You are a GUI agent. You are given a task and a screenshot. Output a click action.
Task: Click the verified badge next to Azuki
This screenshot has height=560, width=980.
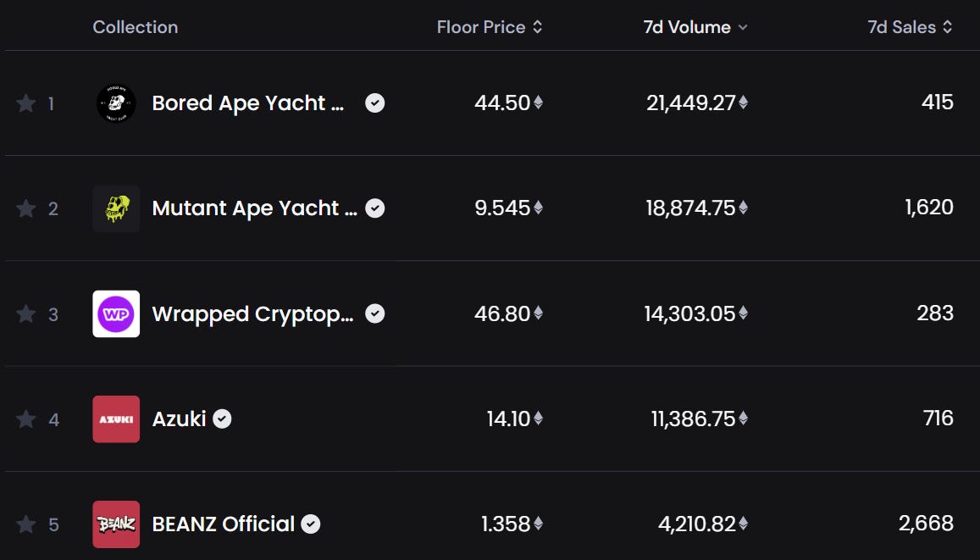pyautogui.click(x=222, y=419)
